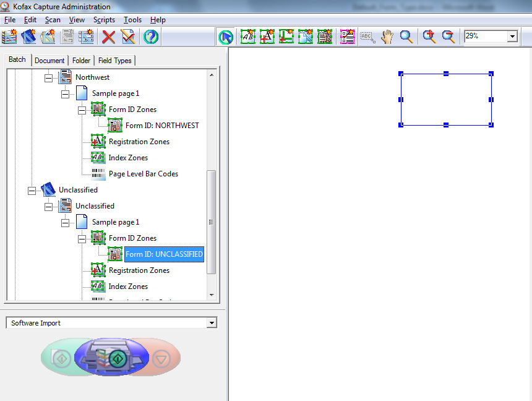
Task: Click the zoom in icon
Action: [x=429, y=37]
